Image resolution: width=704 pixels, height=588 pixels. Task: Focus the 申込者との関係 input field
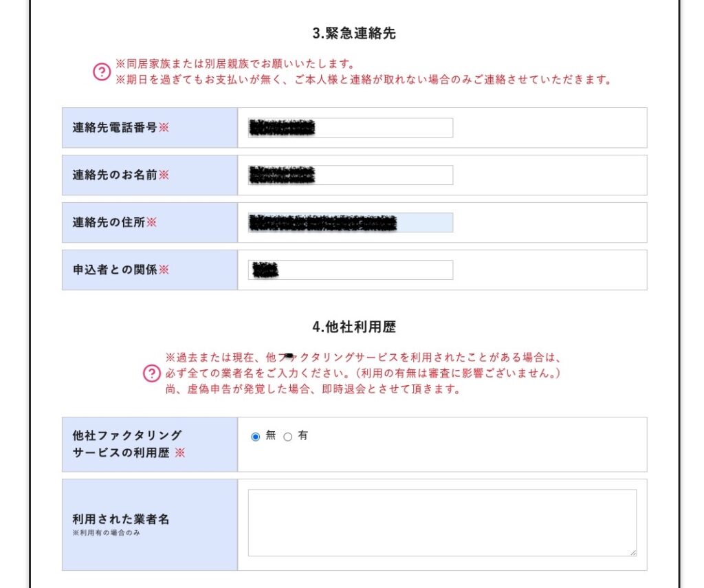(x=350, y=270)
